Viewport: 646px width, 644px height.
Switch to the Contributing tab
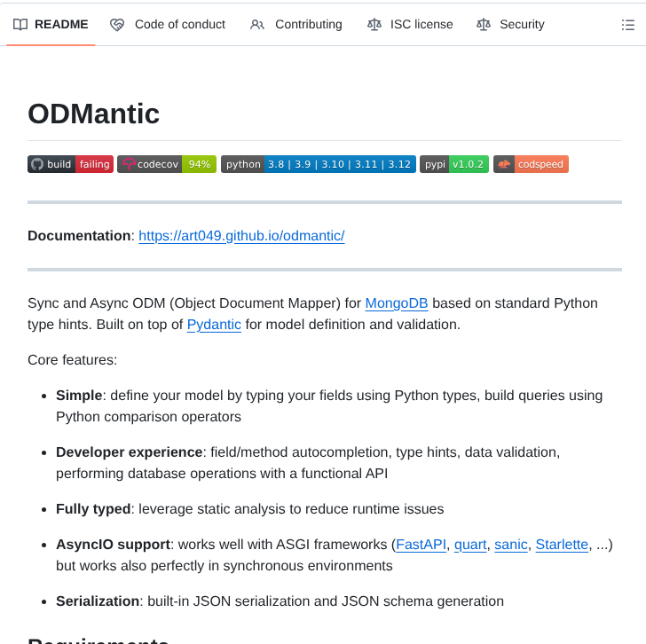pos(308,25)
